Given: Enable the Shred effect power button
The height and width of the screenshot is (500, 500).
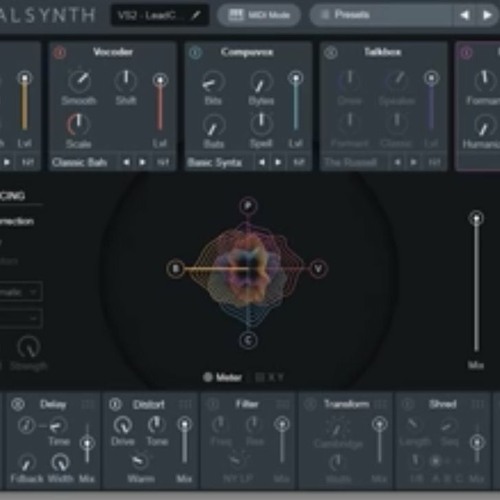Looking at the screenshot, I should point(407,404).
